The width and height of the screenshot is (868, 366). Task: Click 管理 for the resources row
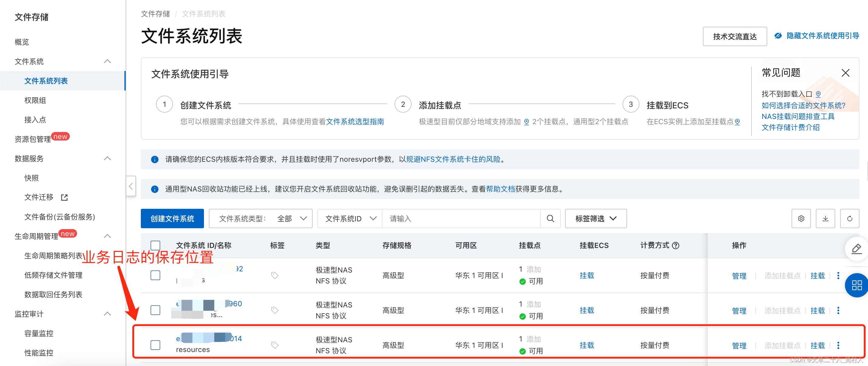pos(739,346)
